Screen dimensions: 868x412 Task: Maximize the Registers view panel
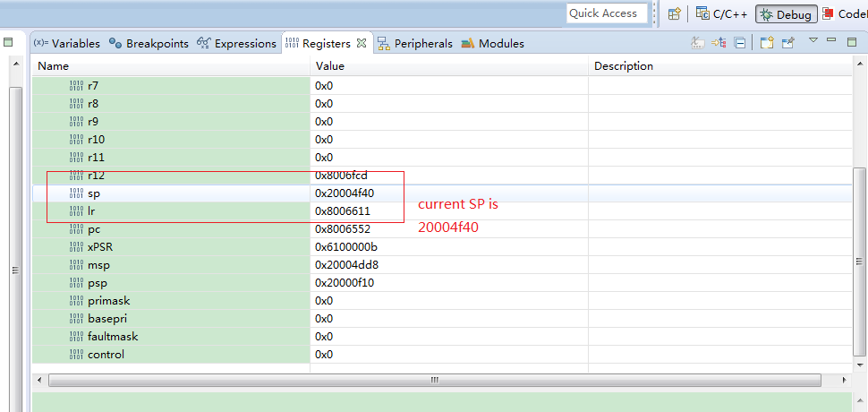pos(850,40)
